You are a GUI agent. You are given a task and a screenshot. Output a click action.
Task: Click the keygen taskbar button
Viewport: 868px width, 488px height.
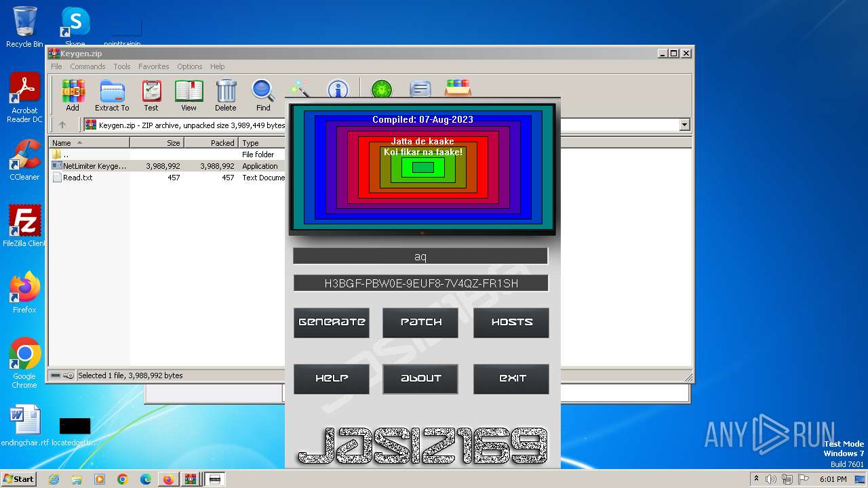215,479
